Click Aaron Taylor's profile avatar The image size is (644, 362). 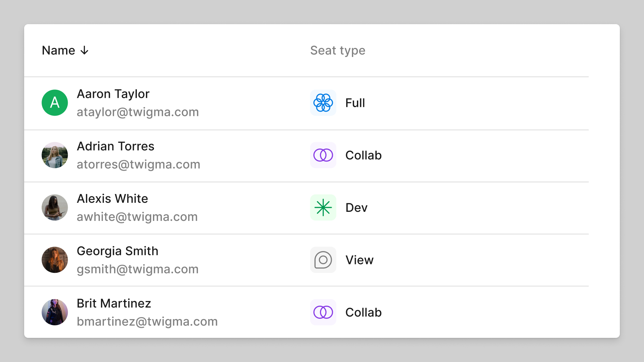click(x=54, y=103)
